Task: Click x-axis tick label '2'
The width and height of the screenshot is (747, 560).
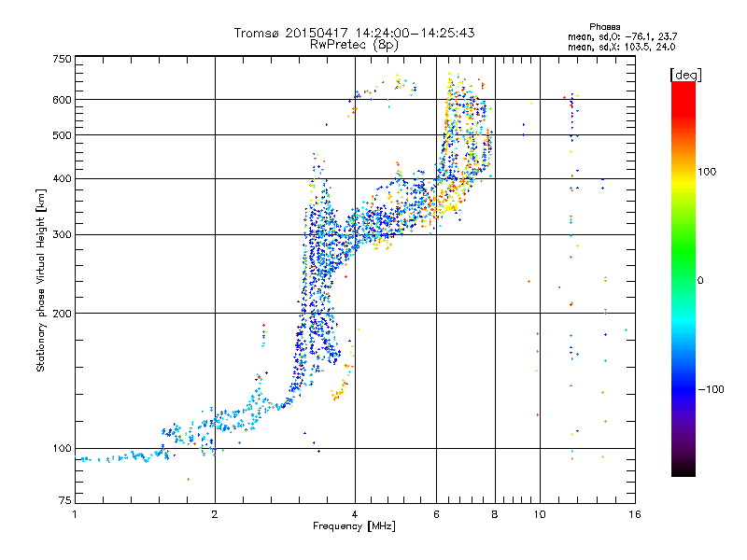Action: click(215, 514)
